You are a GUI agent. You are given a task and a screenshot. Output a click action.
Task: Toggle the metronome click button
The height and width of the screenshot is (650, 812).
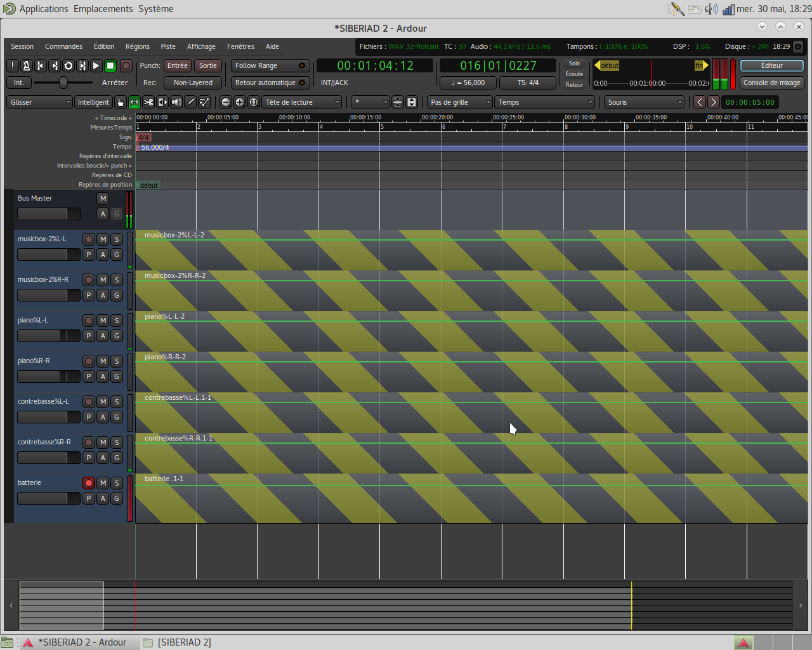(27, 65)
